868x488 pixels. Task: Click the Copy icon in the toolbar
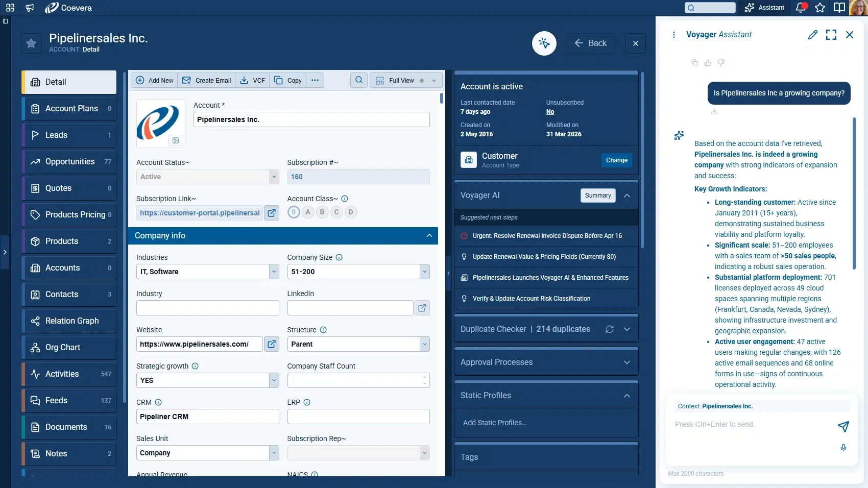coord(279,80)
